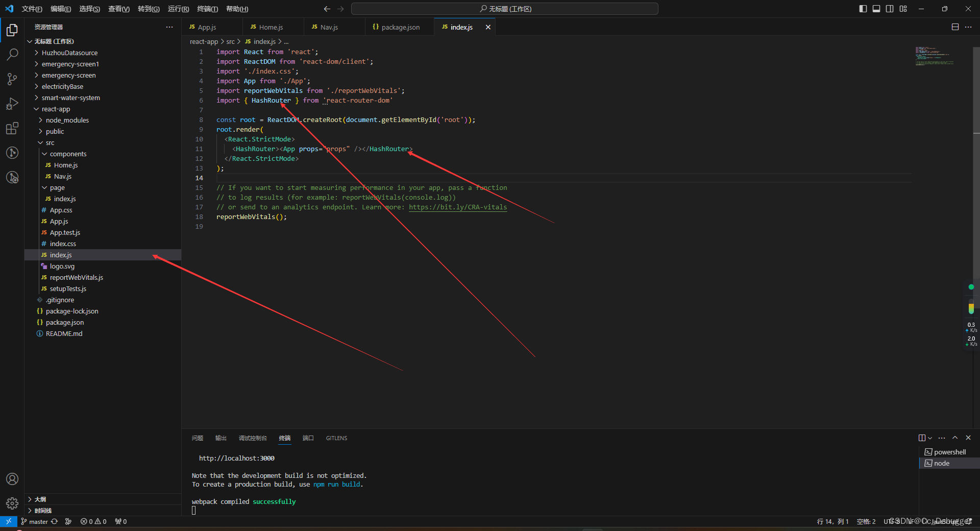Close the terminal panel

click(x=968, y=438)
